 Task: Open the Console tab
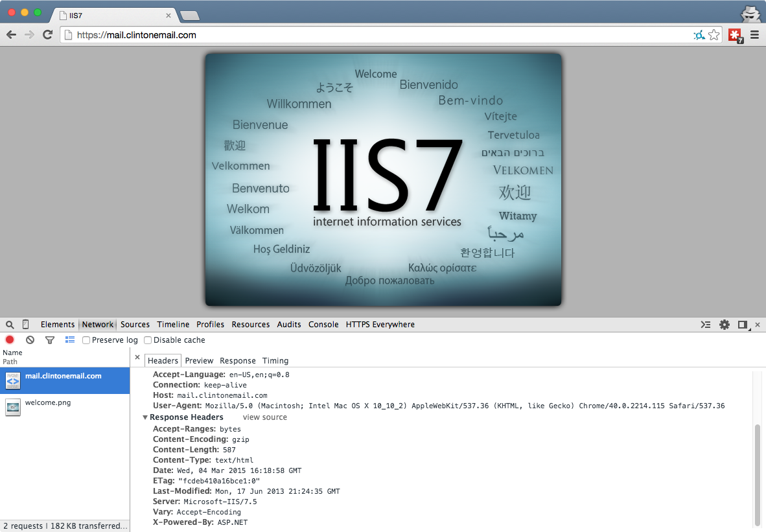tap(323, 325)
